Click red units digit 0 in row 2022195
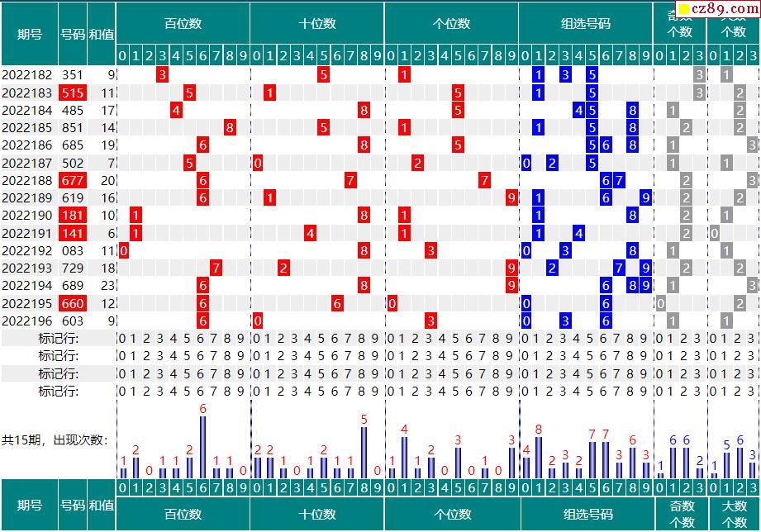Image resolution: width=761 pixels, height=532 pixels. pyautogui.click(x=392, y=303)
